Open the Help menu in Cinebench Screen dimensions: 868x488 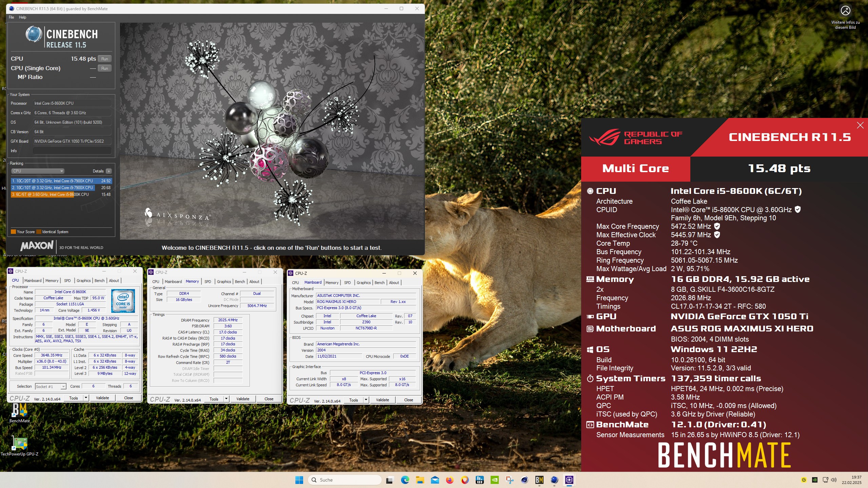pyautogui.click(x=22, y=17)
